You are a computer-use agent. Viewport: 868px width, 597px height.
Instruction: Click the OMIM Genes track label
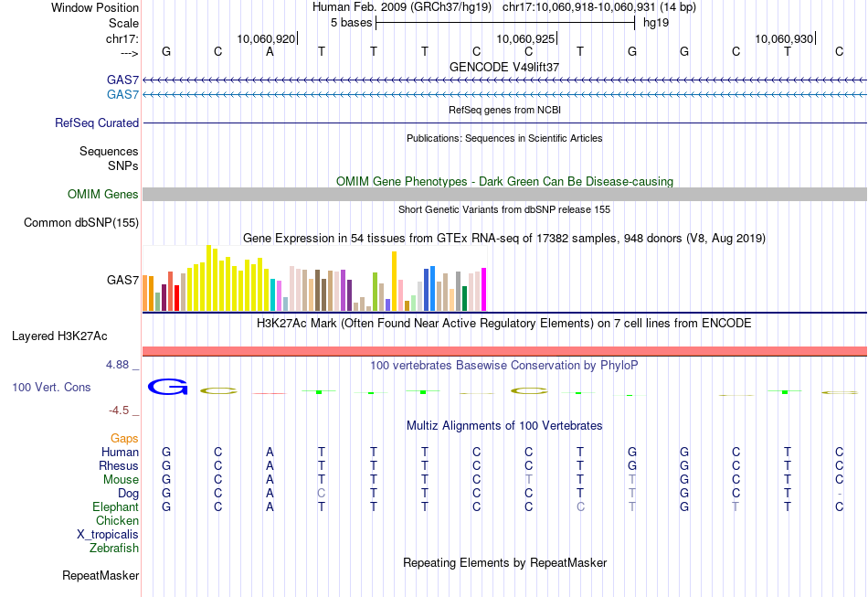102,195
